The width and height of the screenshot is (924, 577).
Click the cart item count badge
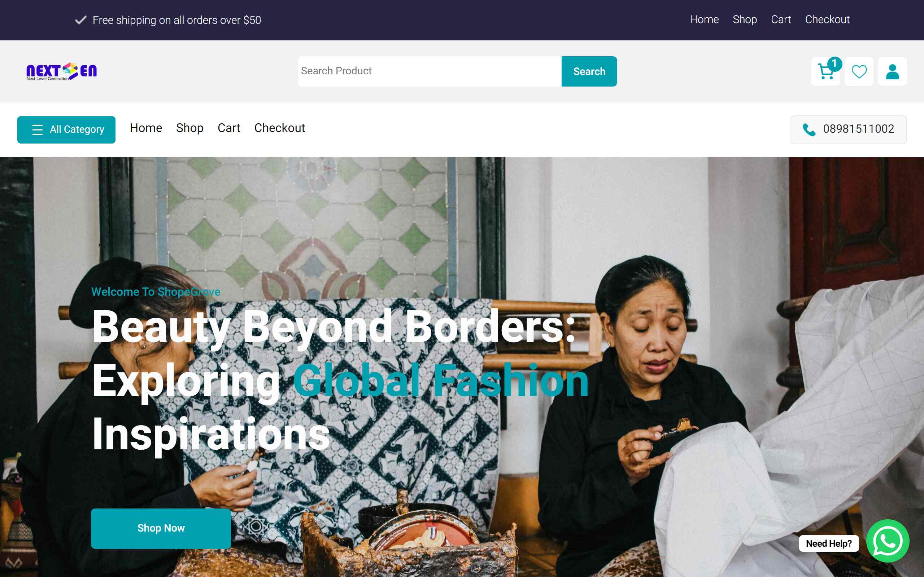click(834, 64)
